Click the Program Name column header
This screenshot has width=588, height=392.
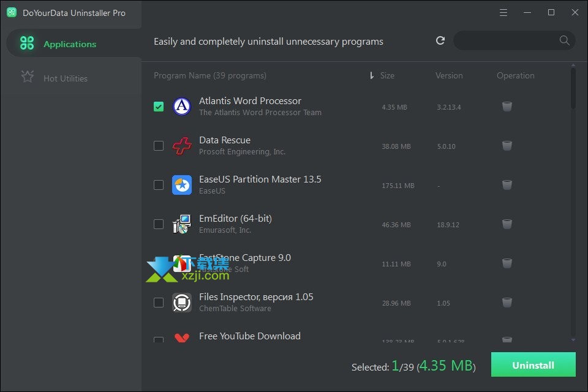pyautogui.click(x=210, y=75)
